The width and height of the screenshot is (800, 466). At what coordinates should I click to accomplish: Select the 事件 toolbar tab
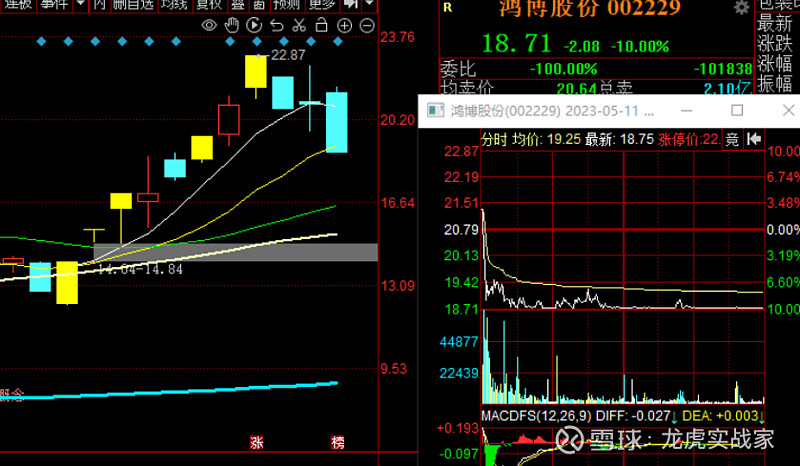[x=56, y=4]
